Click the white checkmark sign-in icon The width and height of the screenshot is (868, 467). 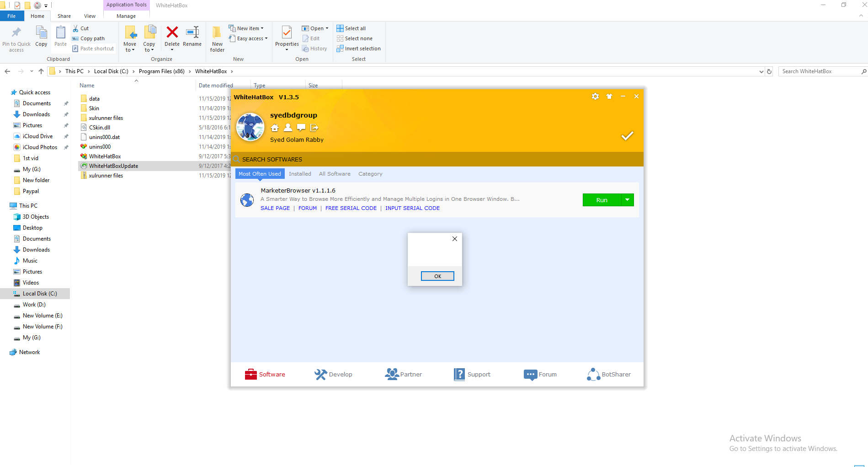tap(627, 136)
